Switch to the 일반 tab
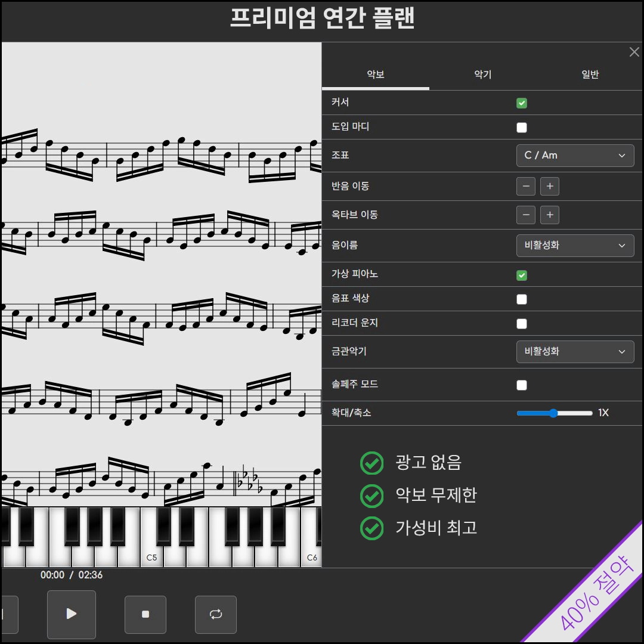The height and width of the screenshot is (644, 644). (590, 75)
